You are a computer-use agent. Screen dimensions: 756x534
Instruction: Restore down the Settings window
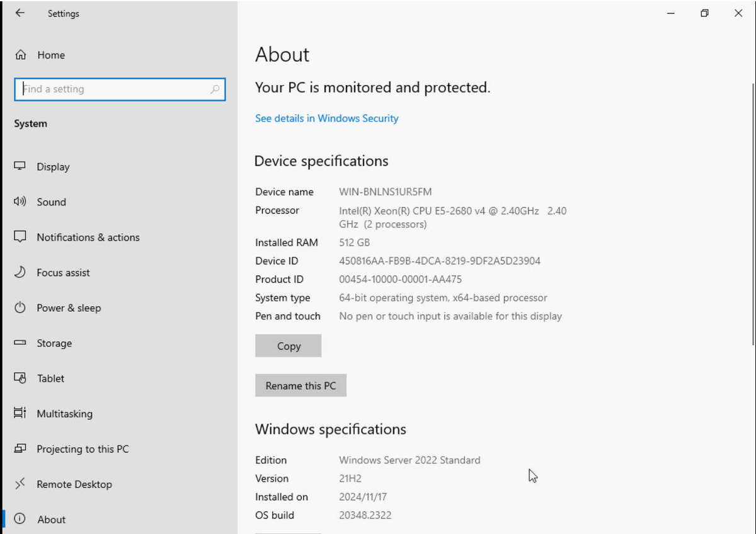[704, 13]
